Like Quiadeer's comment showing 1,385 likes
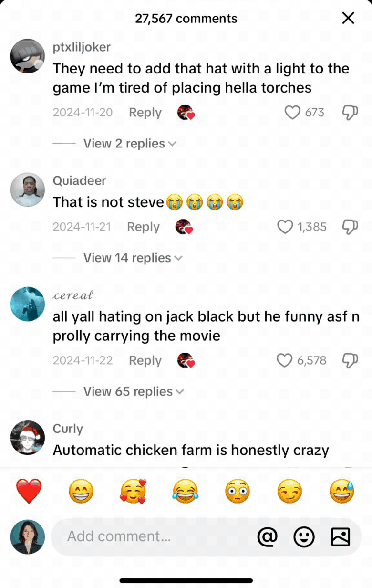 click(x=285, y=227)
